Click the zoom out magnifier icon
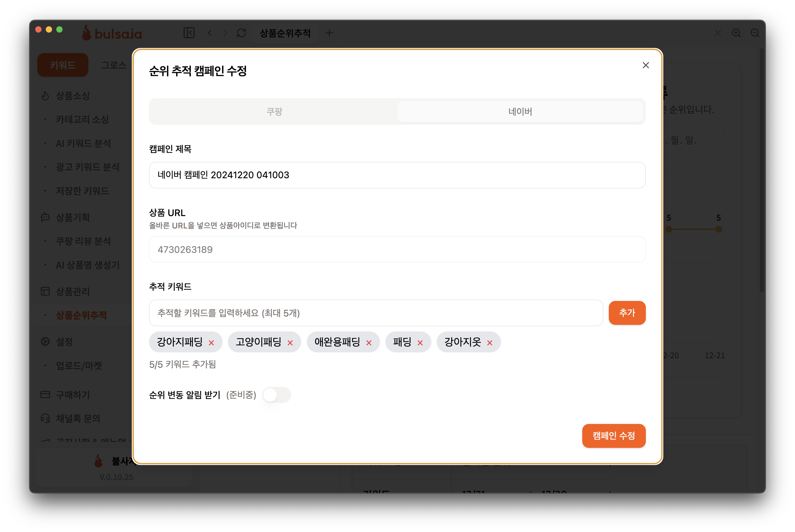 click(x=755, y=33)
